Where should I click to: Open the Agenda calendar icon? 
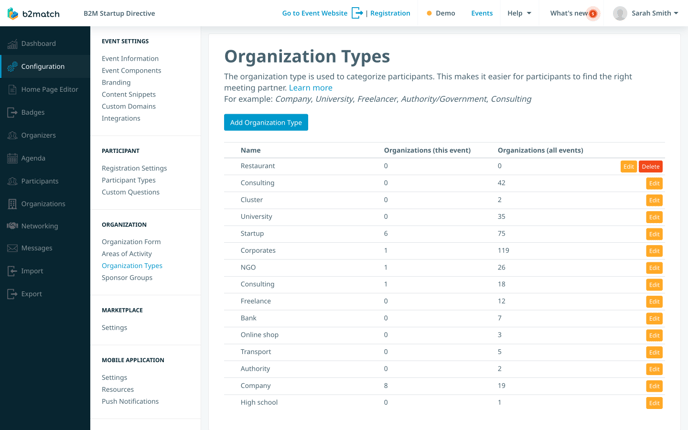click(12, 158)
